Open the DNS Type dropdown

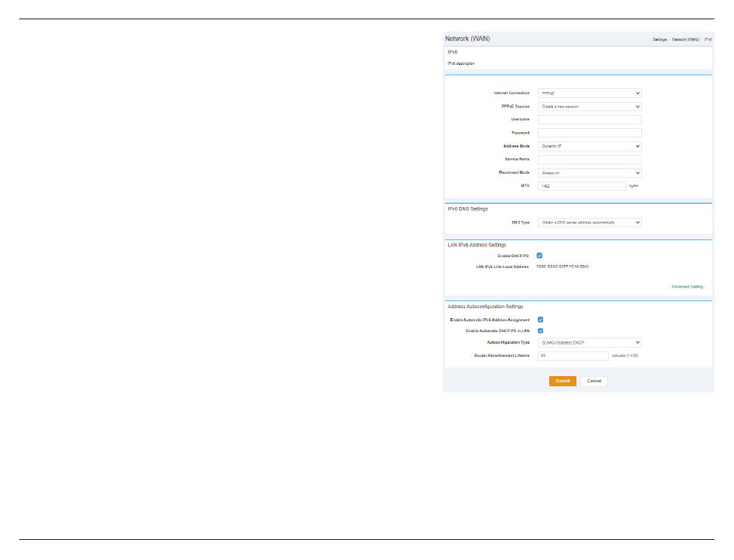click(x=590, y=222)
